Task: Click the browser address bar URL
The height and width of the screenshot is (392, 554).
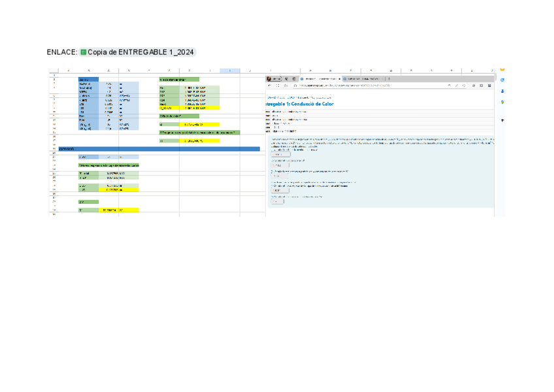Action: pos(340,85)
